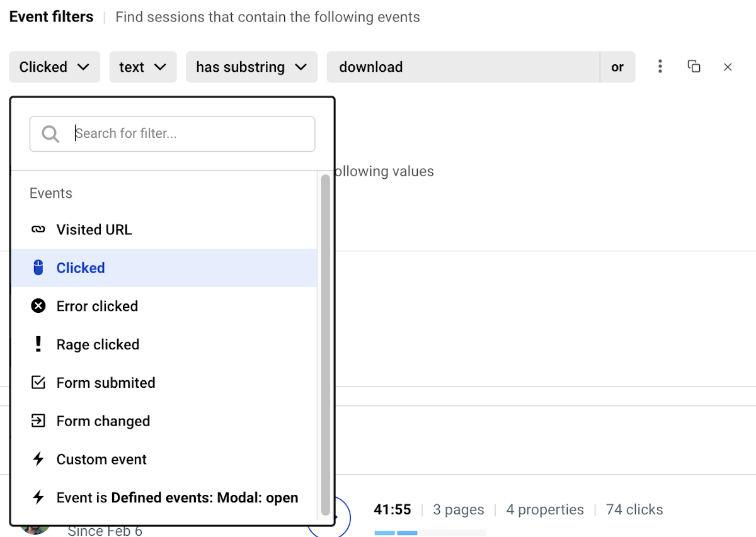Image resolution: width=756 pixels, height=537 pixels.
Task: Select Clicked in the events list
Action: pos(81,268)
